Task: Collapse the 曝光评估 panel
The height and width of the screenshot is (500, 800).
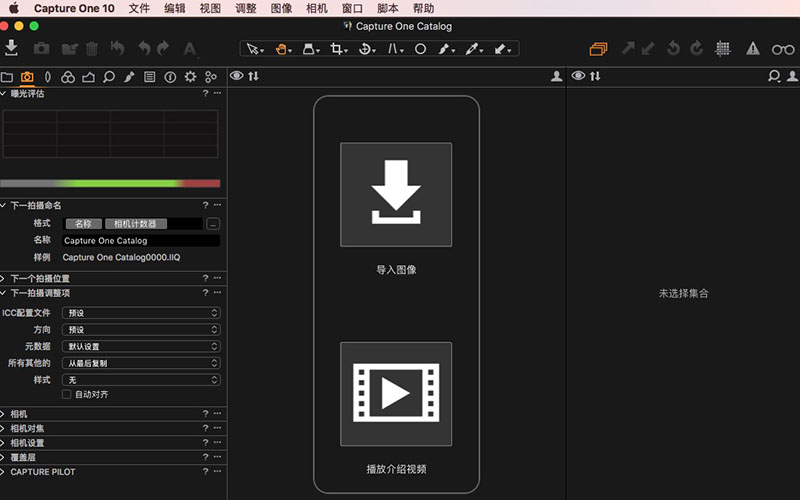Action: tap(3, 93)
